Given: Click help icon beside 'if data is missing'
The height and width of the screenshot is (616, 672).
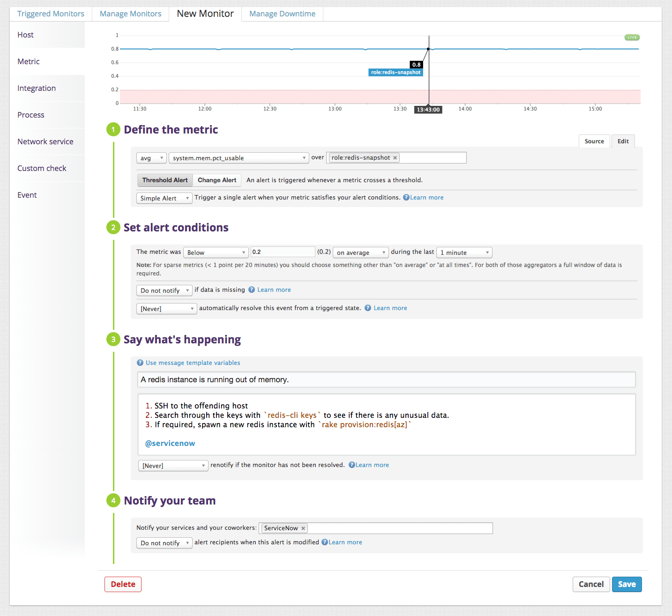Looking at the screenshot, I should pos(252,290).
